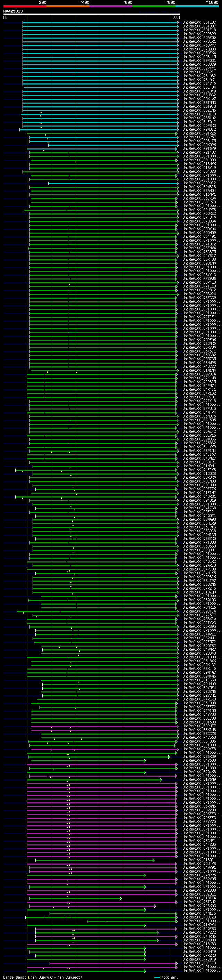Select the AV425813 query label
Screen dimensions: 222x980
point(13,11)
